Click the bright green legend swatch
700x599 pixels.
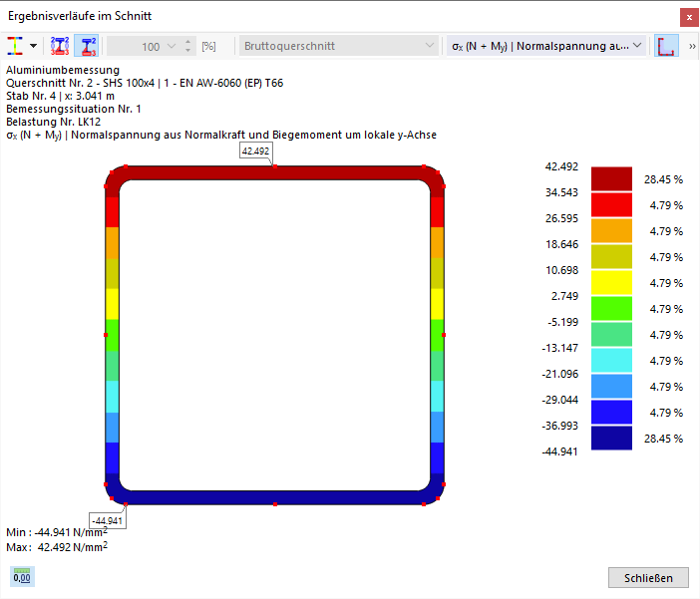611,308
